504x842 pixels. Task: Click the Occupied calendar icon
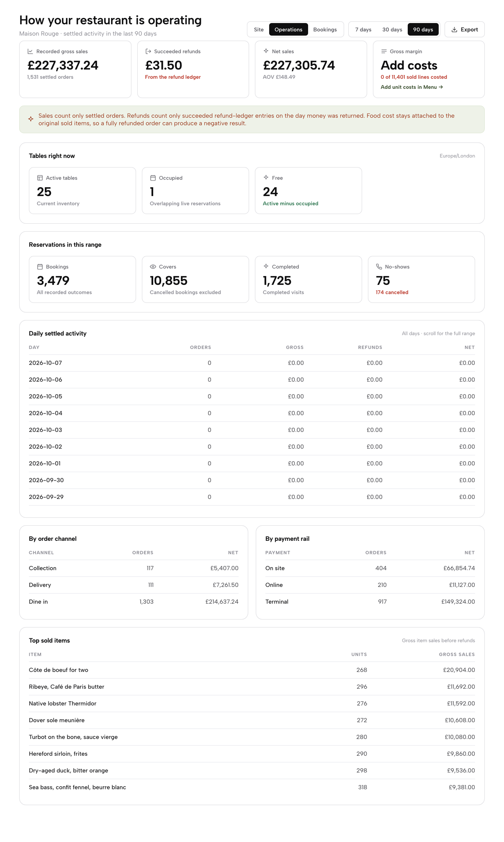[x=153, y=178]
